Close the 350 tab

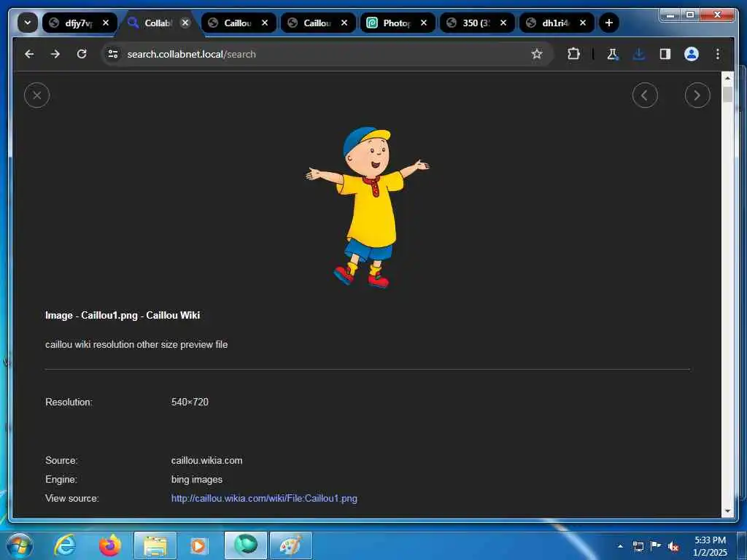coord(503,23)
